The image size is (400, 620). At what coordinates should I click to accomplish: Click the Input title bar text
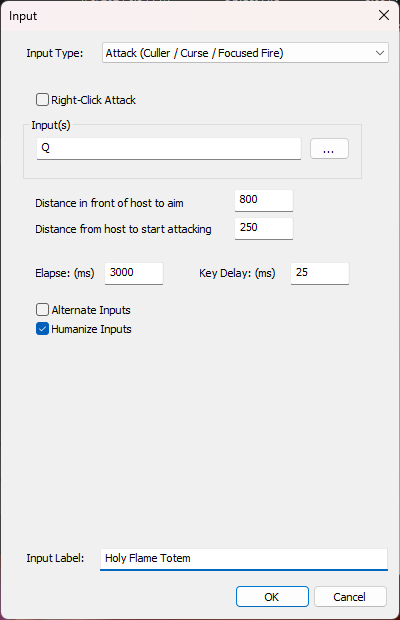point(23,16)
